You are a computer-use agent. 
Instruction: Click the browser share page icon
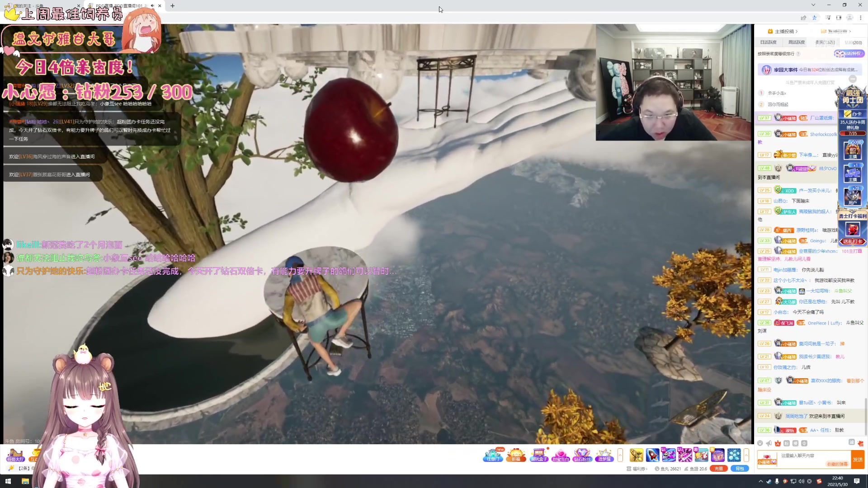(803, 18)
